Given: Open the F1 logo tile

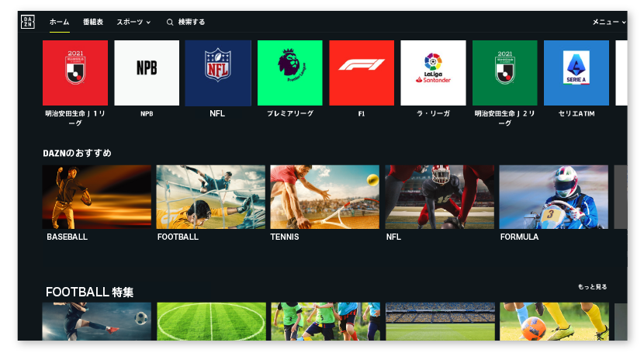Looking at the screenshot, I should 362,73.
